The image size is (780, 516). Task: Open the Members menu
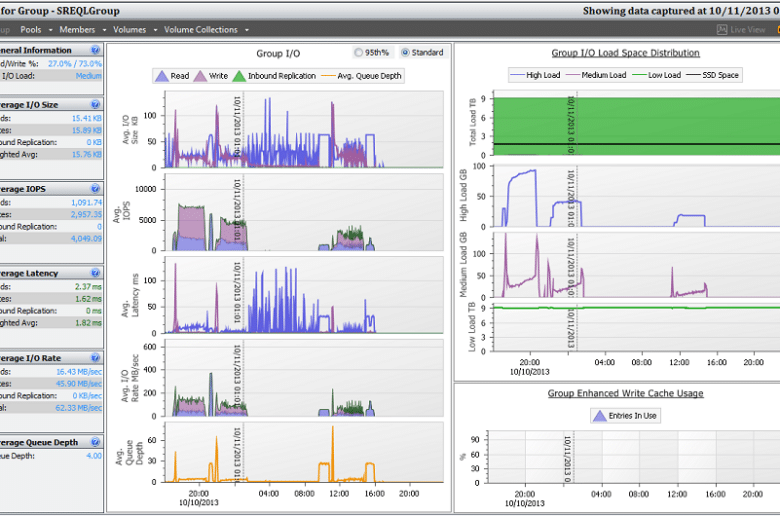77,30
